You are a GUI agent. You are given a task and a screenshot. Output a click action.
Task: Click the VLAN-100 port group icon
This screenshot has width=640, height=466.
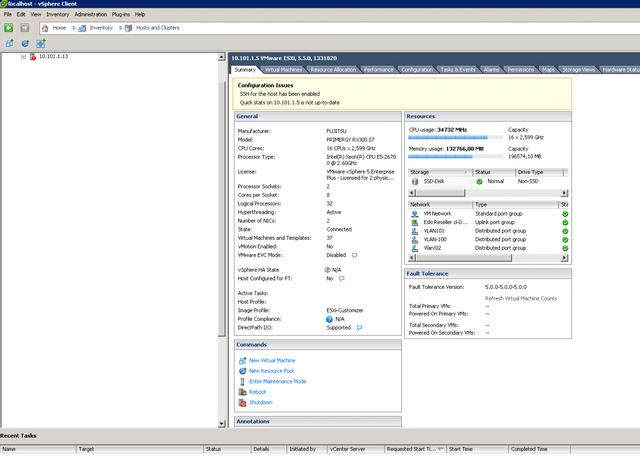(415, 240)
